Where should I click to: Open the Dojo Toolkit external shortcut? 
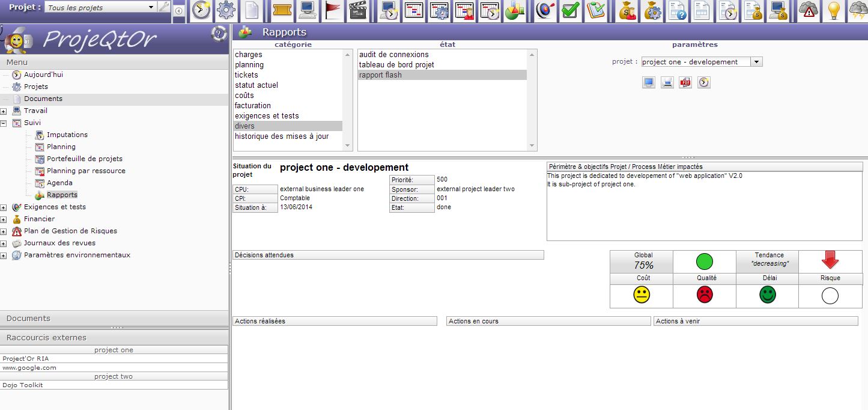tap(23, 385)
